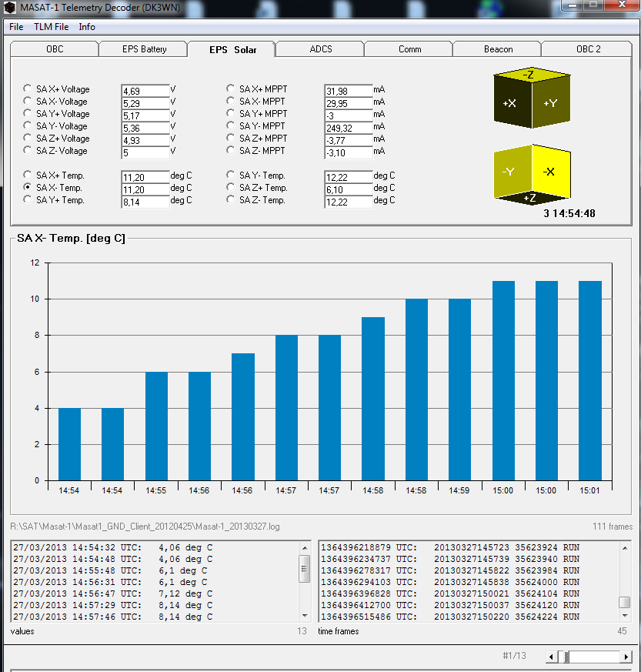Switch to the EPS Battery tab

(144, 49)
